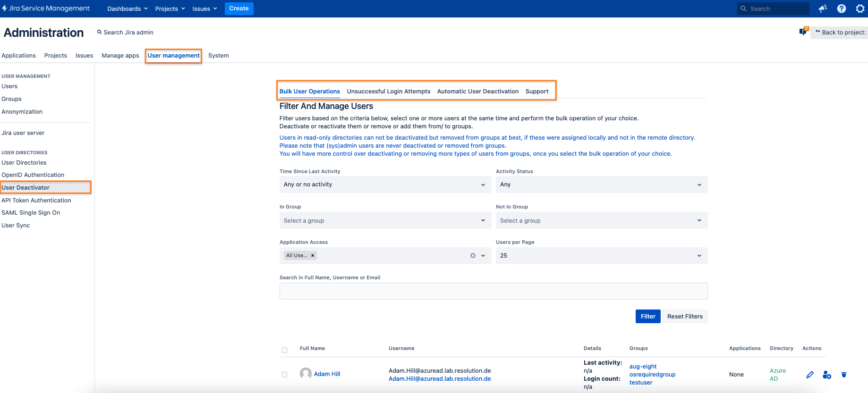Screen dimensions: 868x393
Task: Click the Jira Service Management logo
Action: point(46,8)
